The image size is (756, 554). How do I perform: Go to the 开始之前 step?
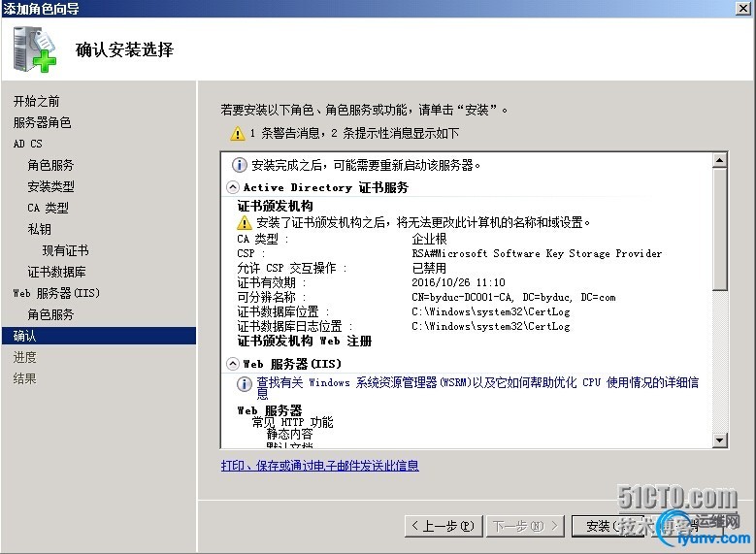click(36, 101)
